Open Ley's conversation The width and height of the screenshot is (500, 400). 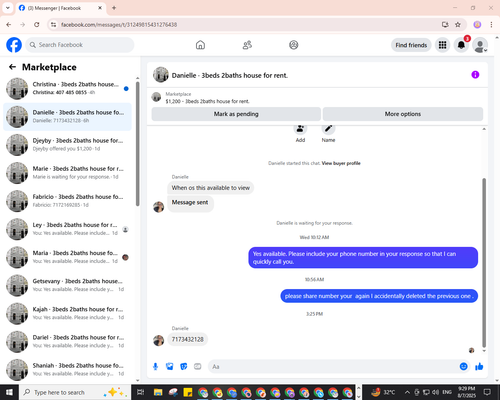(x=67, y=229)
